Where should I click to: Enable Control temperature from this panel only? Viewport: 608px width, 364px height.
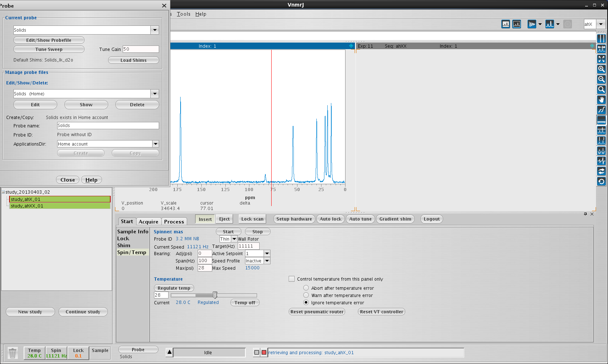coord(292,279)
